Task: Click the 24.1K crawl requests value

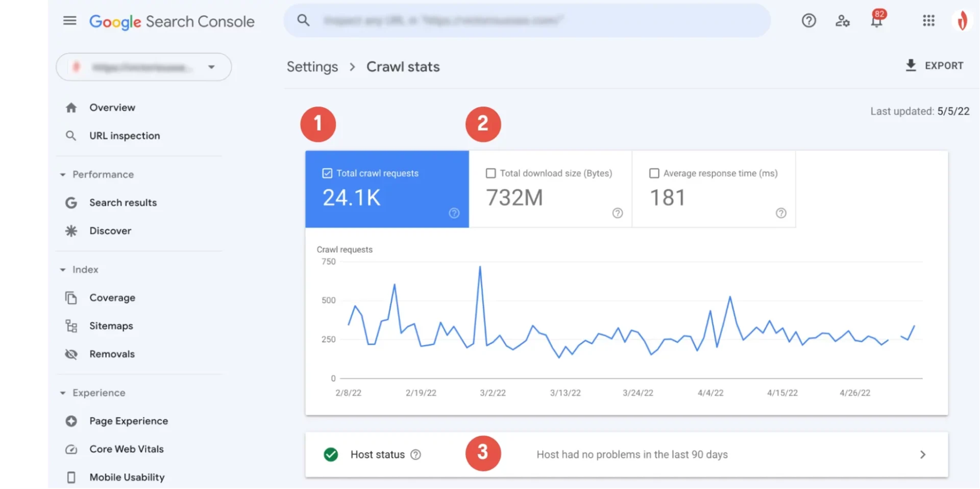Action: click(352, 198)
